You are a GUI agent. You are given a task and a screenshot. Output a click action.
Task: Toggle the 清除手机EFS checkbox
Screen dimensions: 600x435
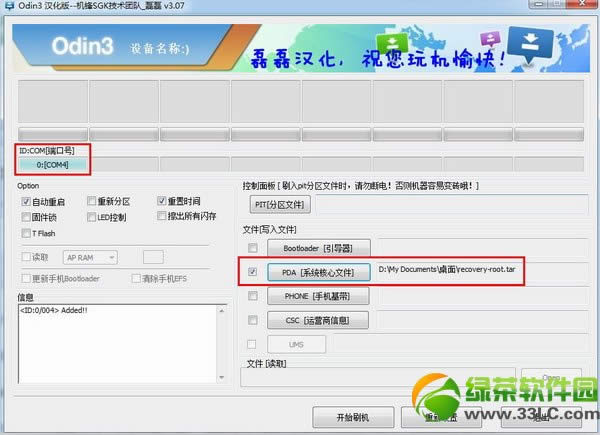pos(136,278)
